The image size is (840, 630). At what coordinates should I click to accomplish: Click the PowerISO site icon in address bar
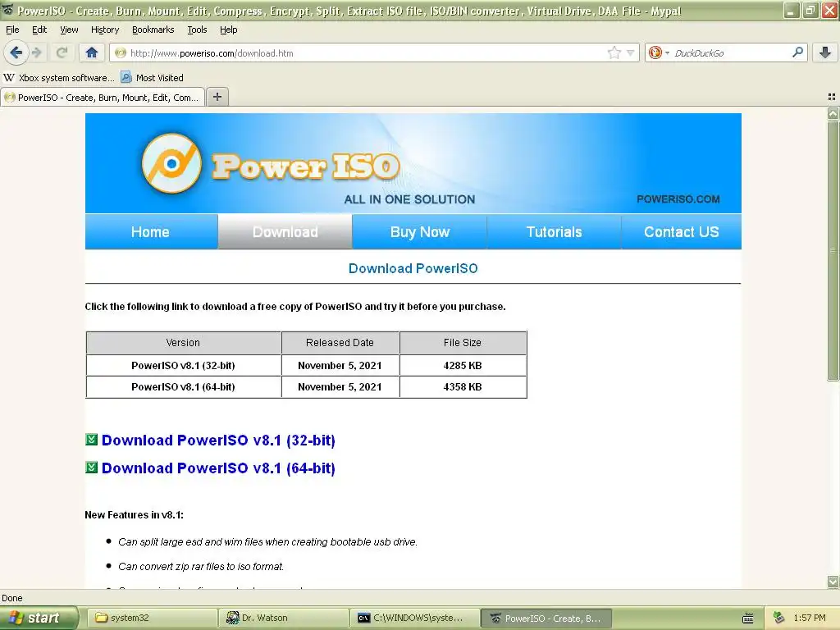[121, 52]
